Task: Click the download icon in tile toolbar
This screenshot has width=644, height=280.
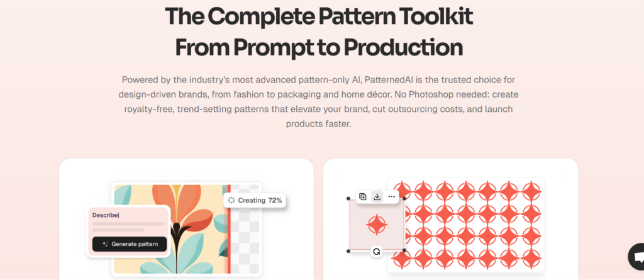Action: pyautogui.click(x=377, y=196)
